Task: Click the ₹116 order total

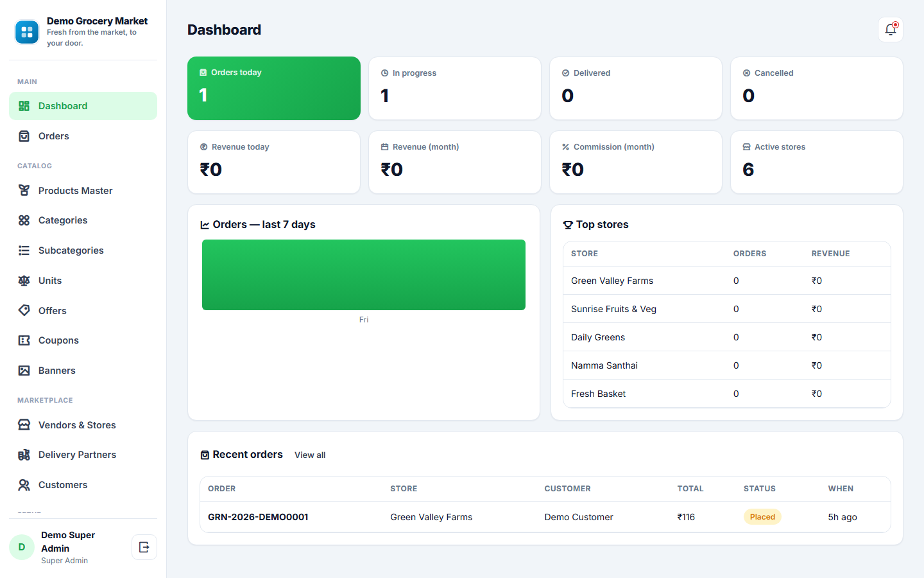Action: 686,517
